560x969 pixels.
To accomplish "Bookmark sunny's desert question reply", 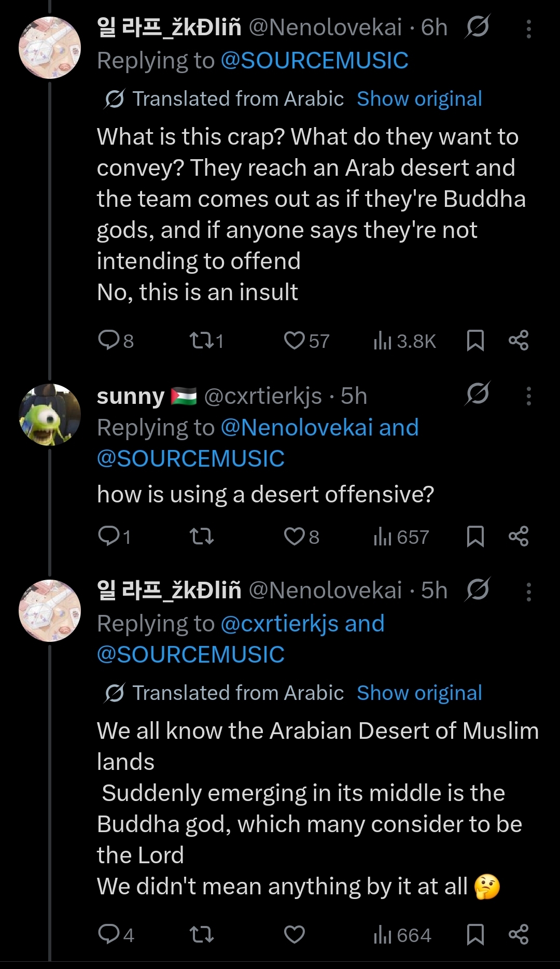I will tap(475, 537).
